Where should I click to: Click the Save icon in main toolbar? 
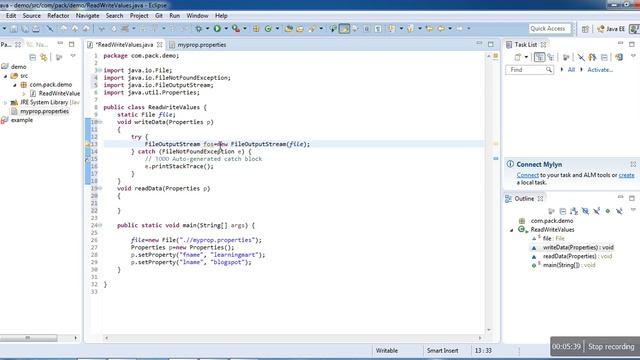click(x=14, y=29)
